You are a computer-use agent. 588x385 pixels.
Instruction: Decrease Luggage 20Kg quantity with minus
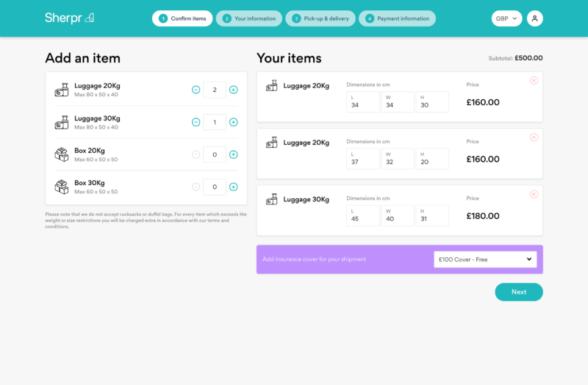point(196,90)
